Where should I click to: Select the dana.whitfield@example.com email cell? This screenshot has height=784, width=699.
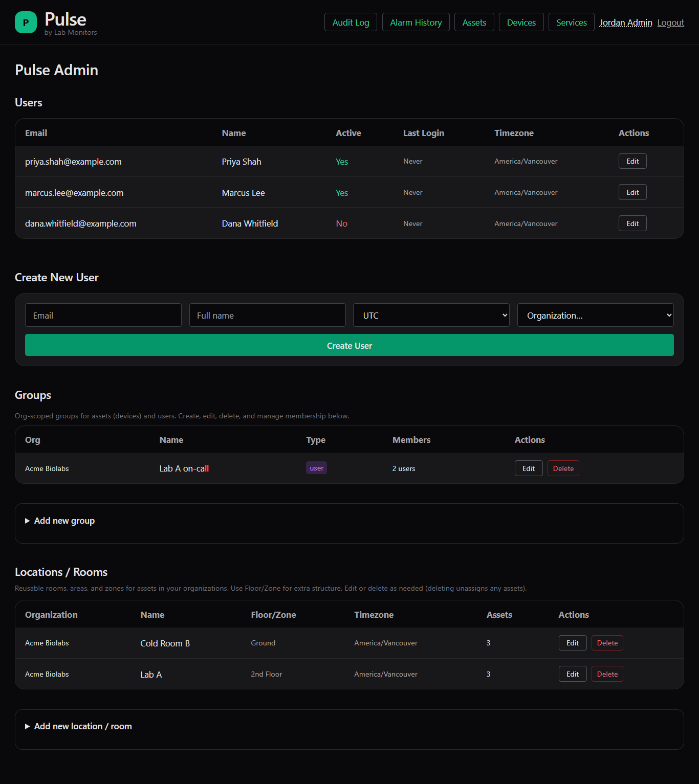pos(81,223)
